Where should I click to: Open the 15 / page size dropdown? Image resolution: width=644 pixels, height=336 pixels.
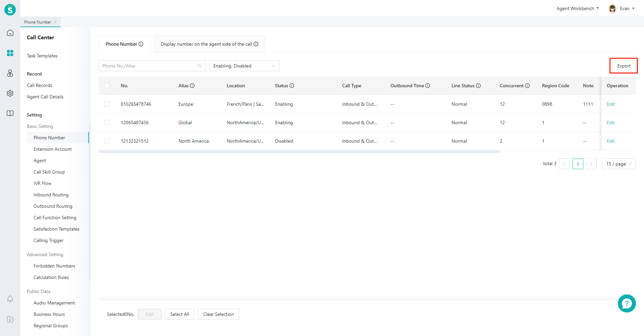619,164
